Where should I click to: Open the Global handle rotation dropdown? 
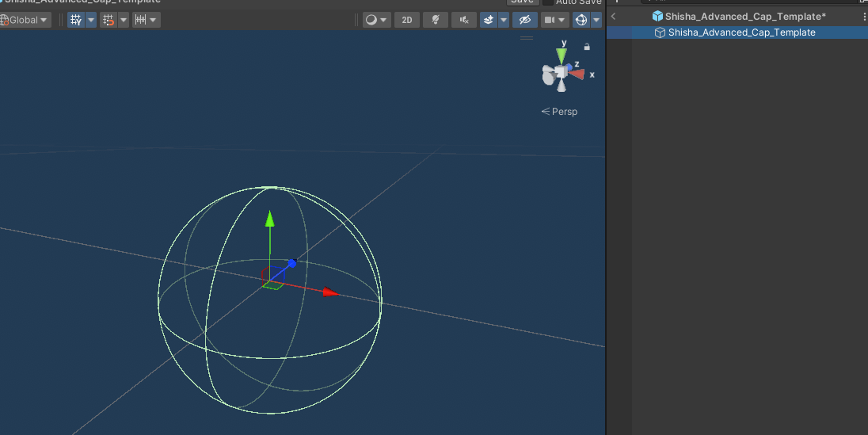click(25, 20)
